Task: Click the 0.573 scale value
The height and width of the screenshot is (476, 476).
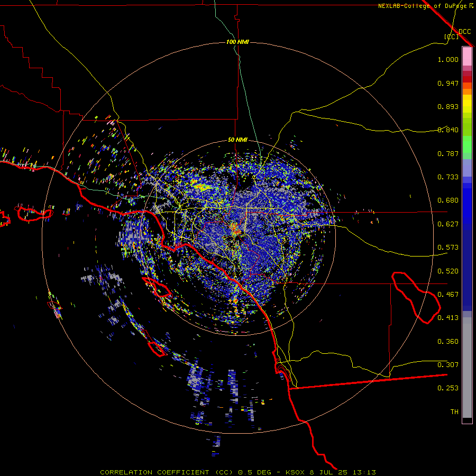Action: point(448,248)
